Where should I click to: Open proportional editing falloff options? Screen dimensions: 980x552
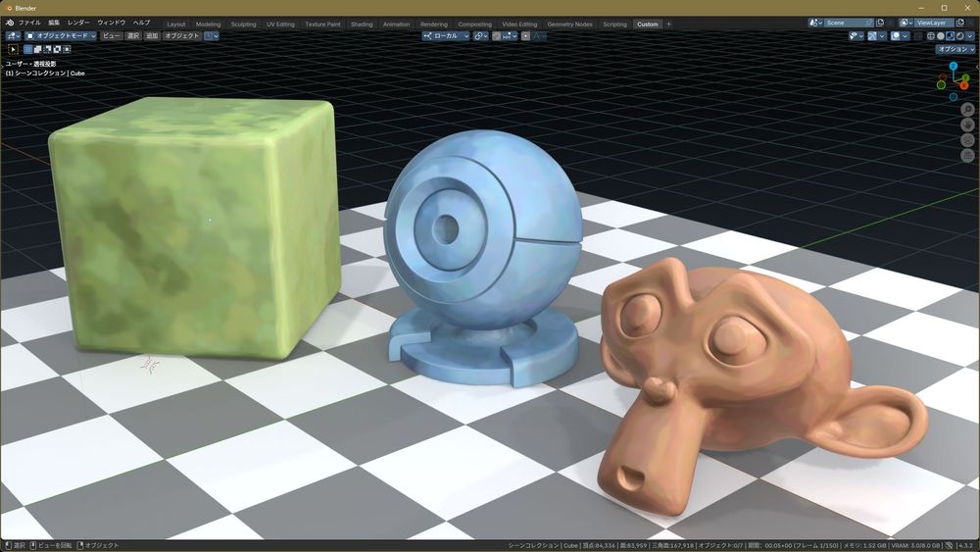pos(539,35)
